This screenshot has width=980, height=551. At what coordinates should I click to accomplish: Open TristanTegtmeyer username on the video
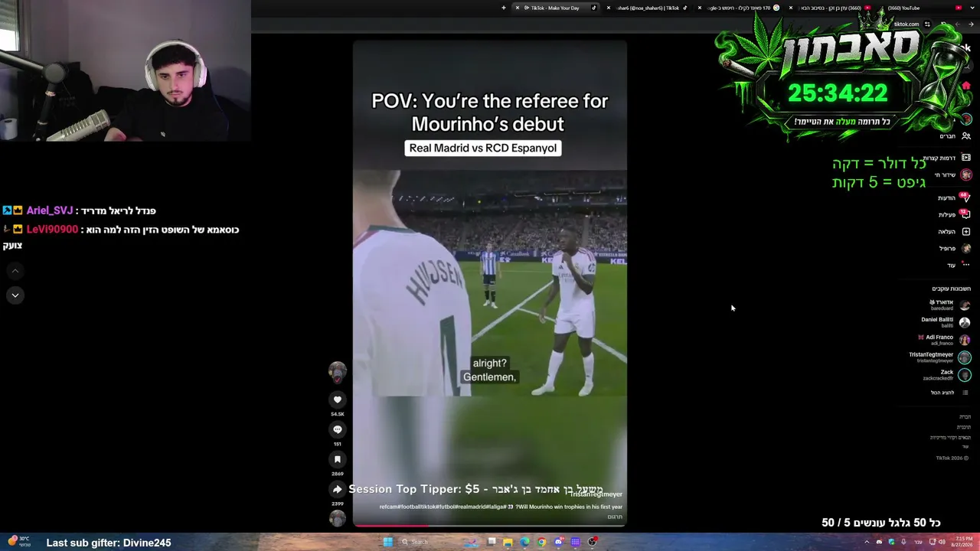(x=596, y=494)
